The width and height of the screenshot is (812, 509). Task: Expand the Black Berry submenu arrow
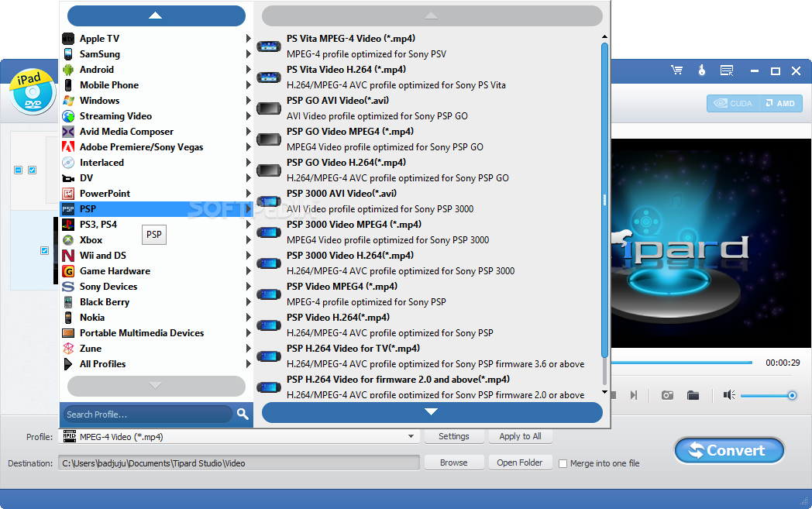click(248, 302)
